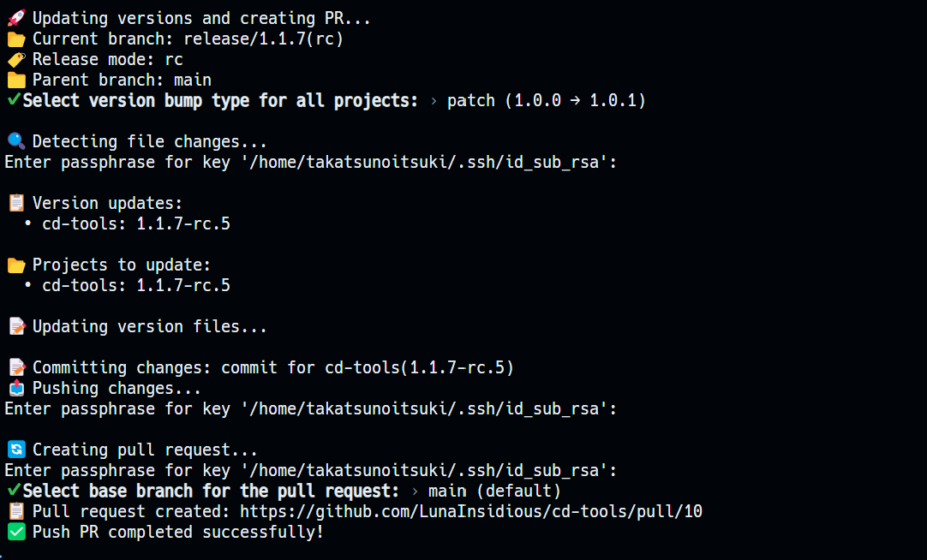Select the patch (1.0.0 → 1.0.1) option text

coord(547,101)
